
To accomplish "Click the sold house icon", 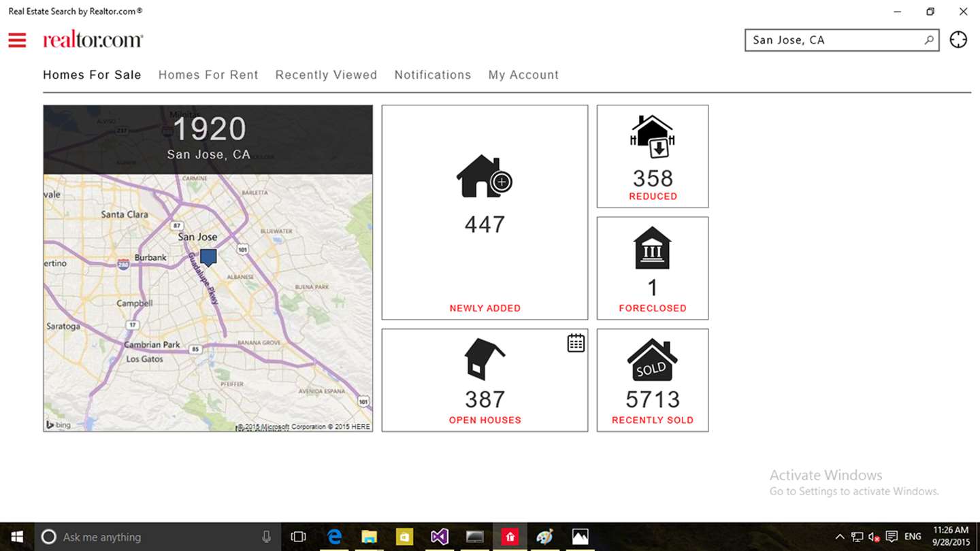I will 652,360.
